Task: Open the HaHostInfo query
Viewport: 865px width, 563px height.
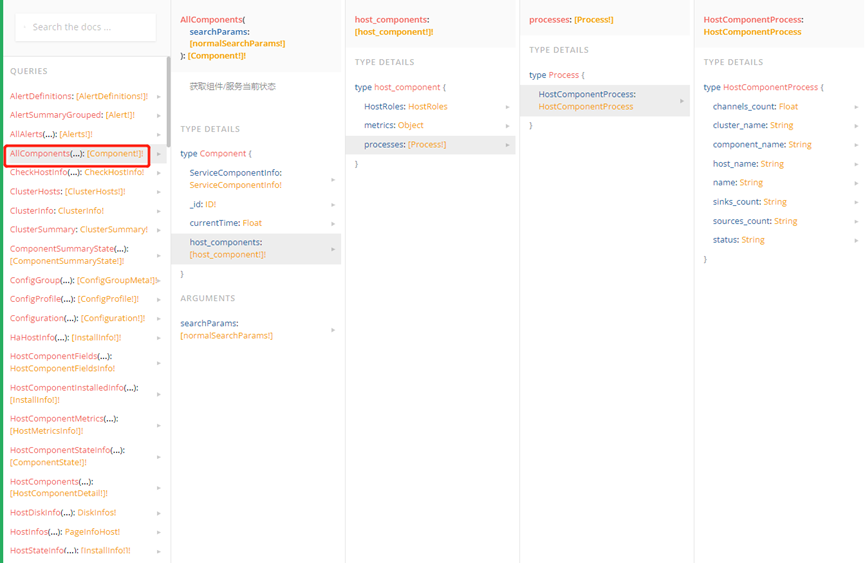Action: [x=66, y=337]
